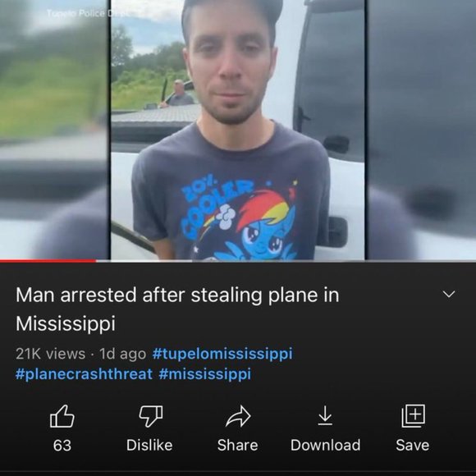Screen dimensions: 476x476
Task: Tap the download arrow icon
Action: click(325, 415)
